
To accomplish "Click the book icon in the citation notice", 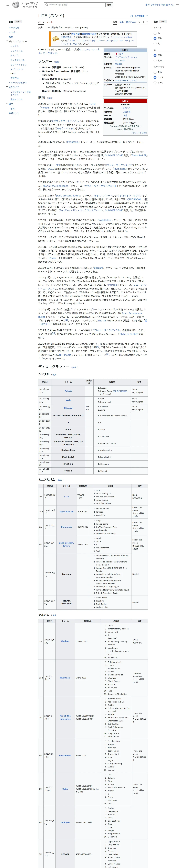I will pyautogui.click(x=56, y=39).
